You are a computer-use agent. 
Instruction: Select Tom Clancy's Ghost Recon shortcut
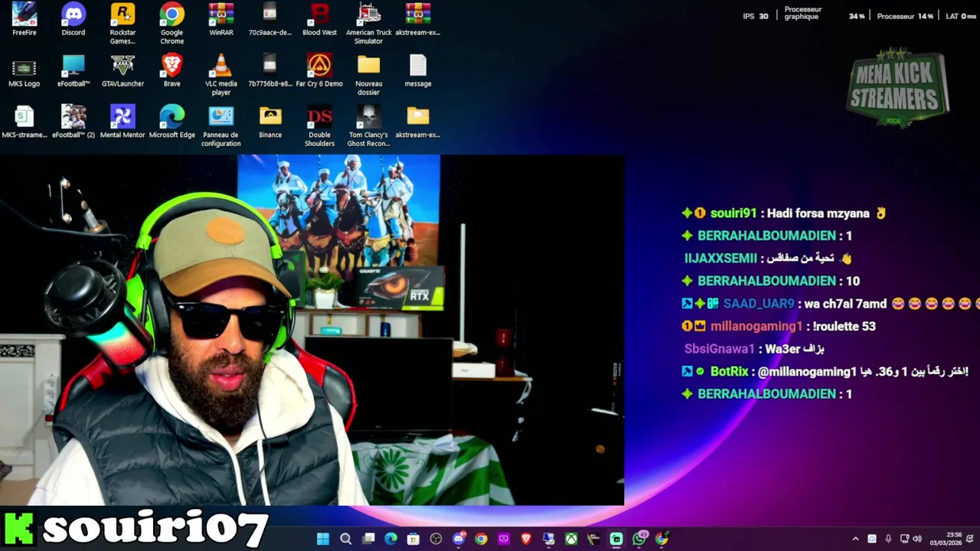click(368, 126)
